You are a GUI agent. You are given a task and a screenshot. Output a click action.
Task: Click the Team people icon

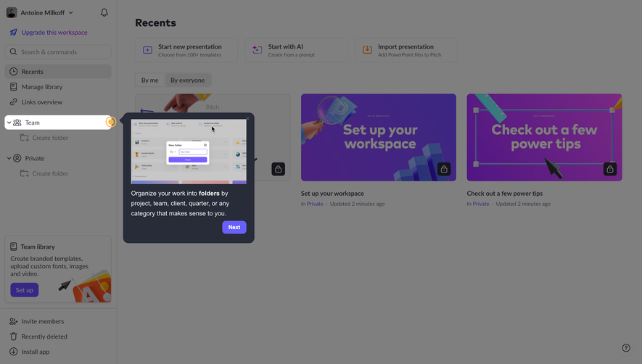(x=17, y=123)
